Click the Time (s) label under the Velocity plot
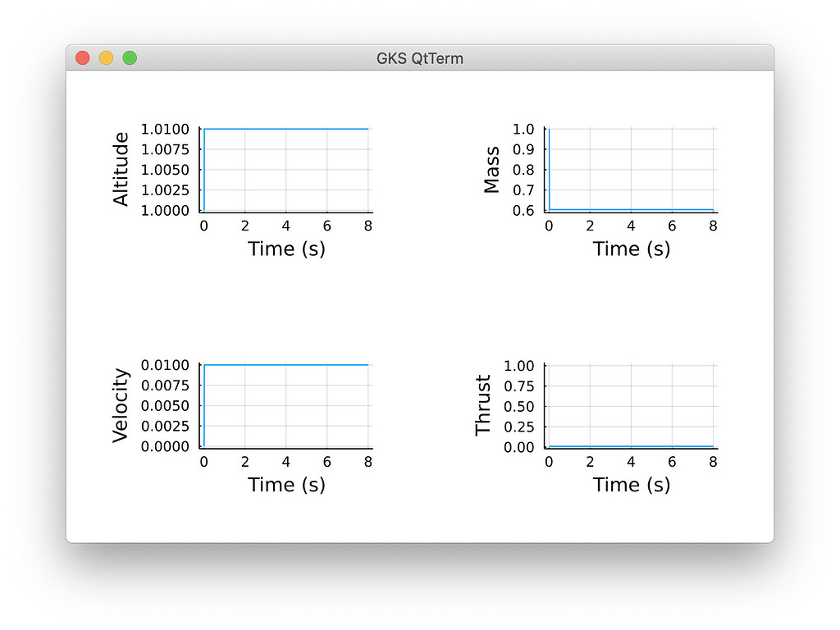Viewport: 840px width, 630px height. pos(287,485)
